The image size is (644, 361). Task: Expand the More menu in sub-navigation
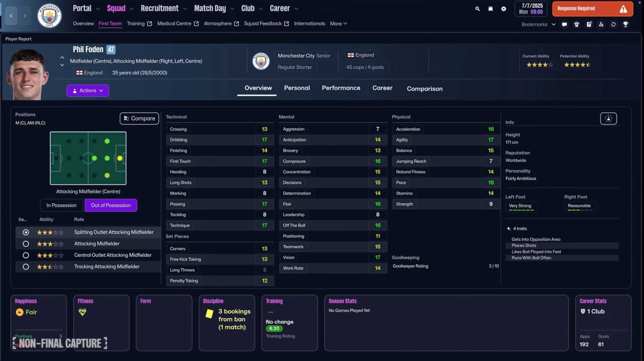pos(338,24)
